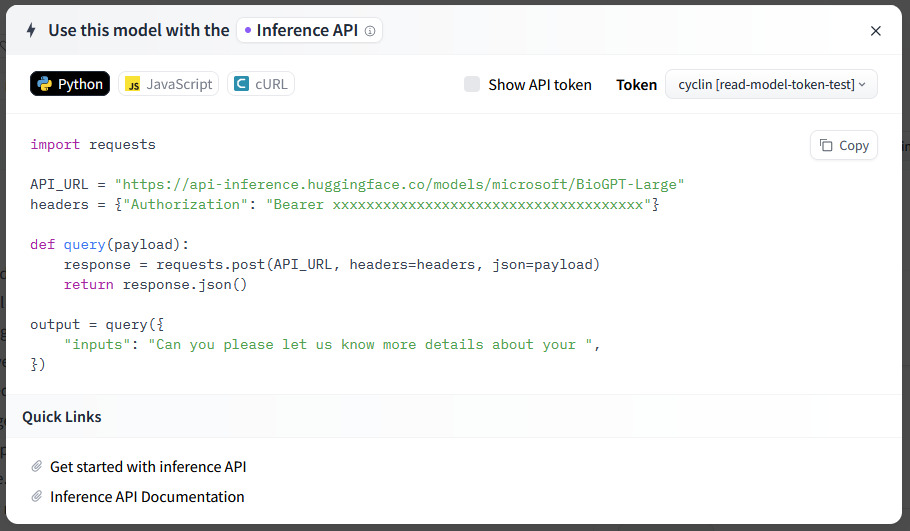Click the Quick Links heading
Viewport: 910px width, 531px height.
[62, 417]
